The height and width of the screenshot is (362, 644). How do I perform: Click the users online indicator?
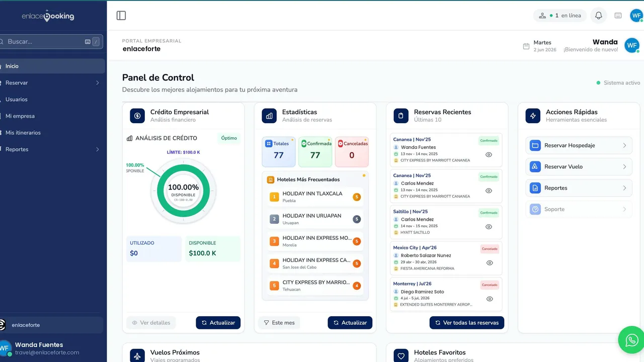click(x=559, y=16)
